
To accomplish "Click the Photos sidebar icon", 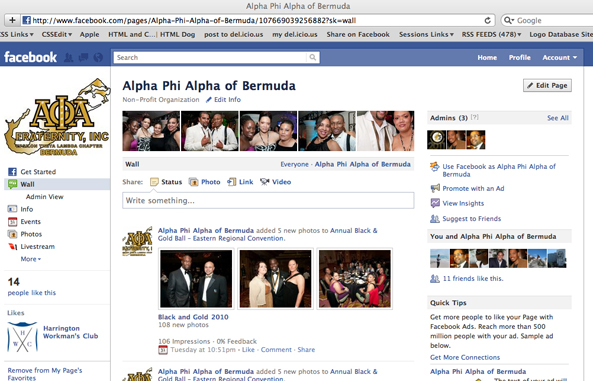I will click(x=12, y=234).
